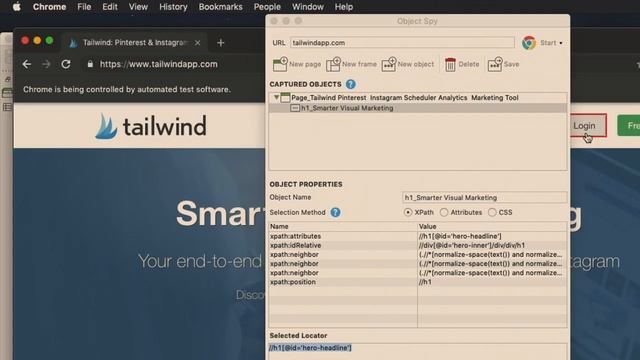The image size is (640, 360).
Task: Click the Name column header
Action: click(343, 226)
